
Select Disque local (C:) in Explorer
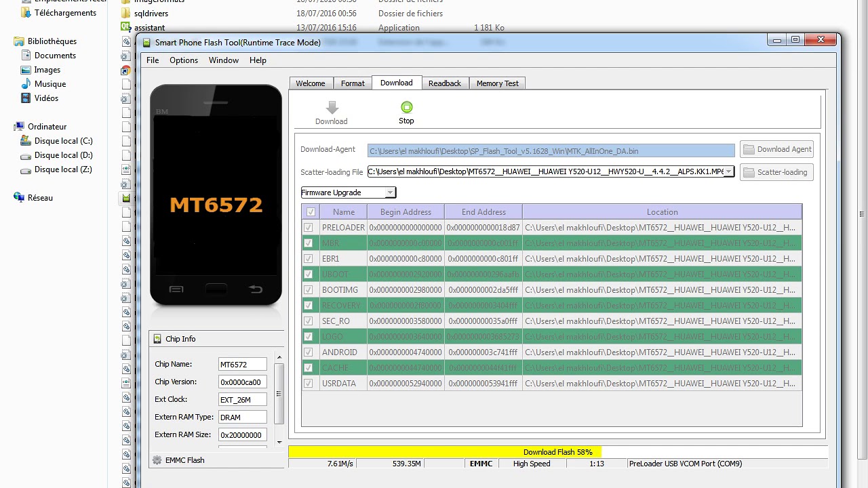pos(63,141)
